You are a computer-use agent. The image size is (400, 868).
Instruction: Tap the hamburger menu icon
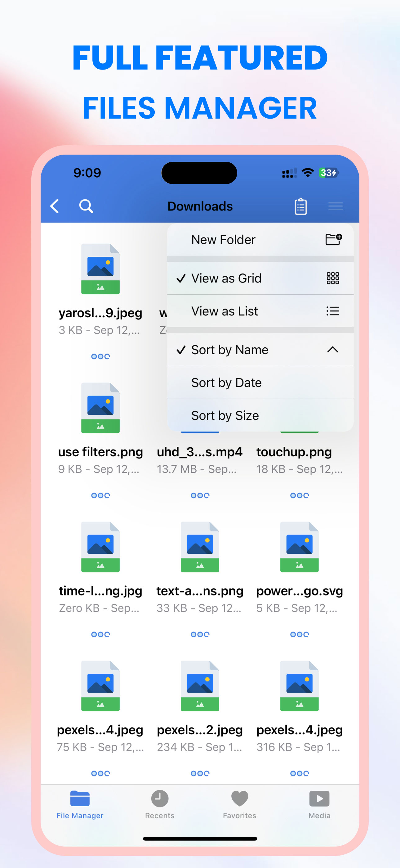(x=336, y=206)
